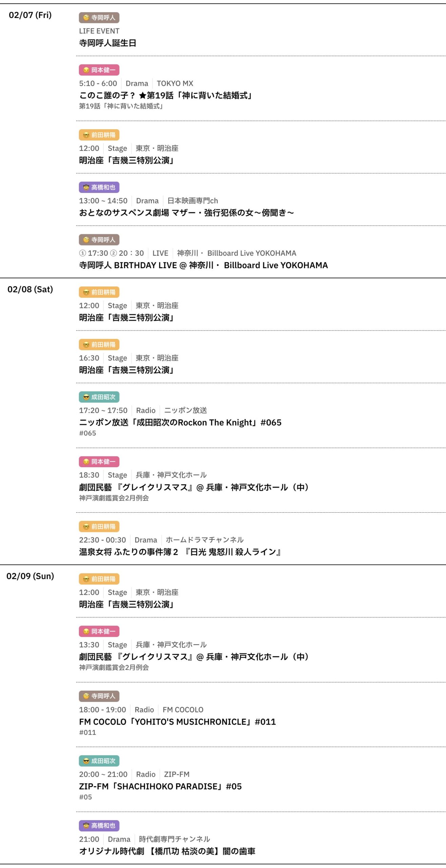Open Rockon The Knight #065 radio entry
This screenshot has height=868, width=446.
pos(180,423)
